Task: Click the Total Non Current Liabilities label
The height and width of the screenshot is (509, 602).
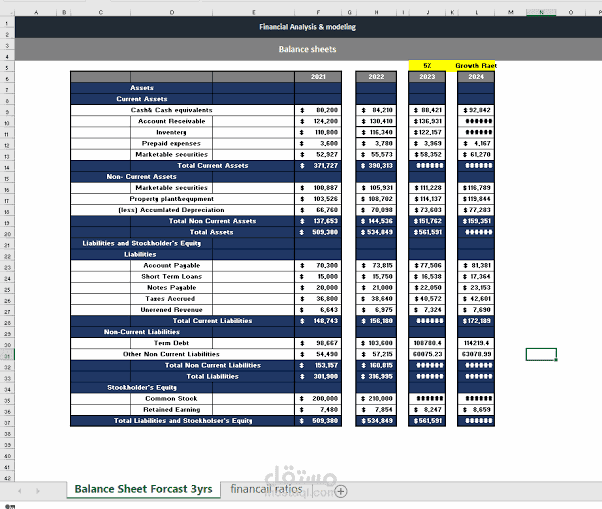Action: click(x=213, y=365)
